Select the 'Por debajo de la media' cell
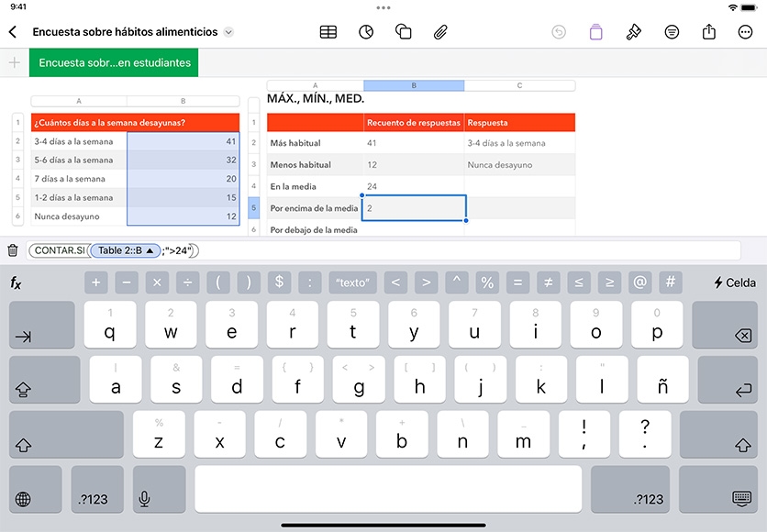767x532 pixels. 314,229
